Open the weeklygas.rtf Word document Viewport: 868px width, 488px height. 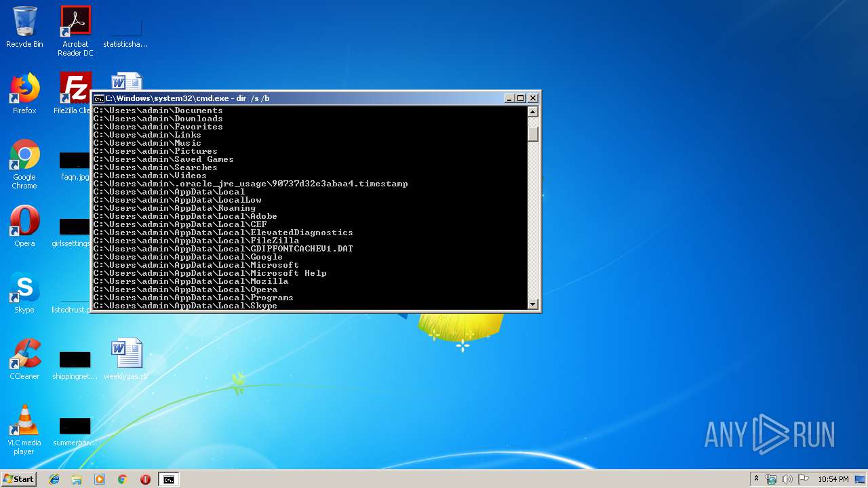pos(126,359)
